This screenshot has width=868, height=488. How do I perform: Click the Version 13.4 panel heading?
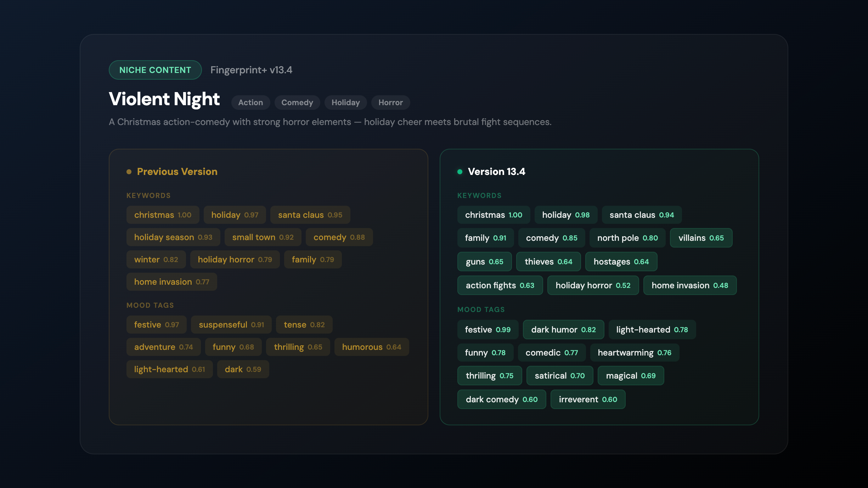click(x=496, y=172)
